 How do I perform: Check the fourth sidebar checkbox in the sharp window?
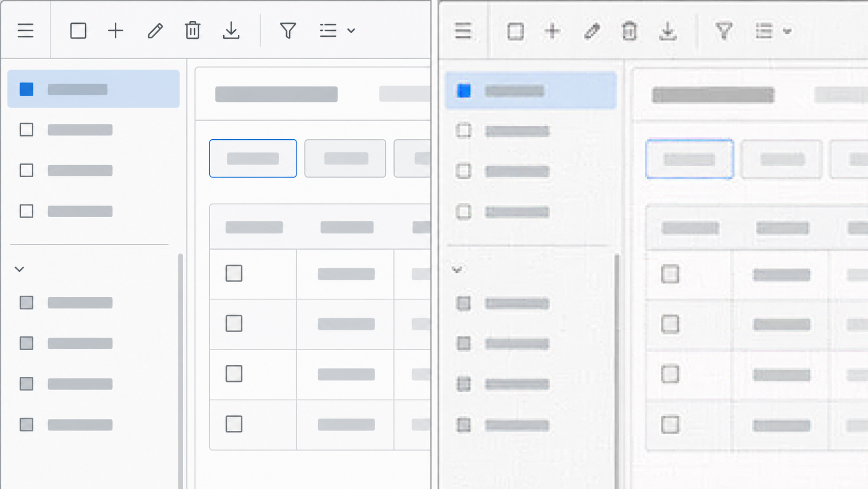pos(26,211)
